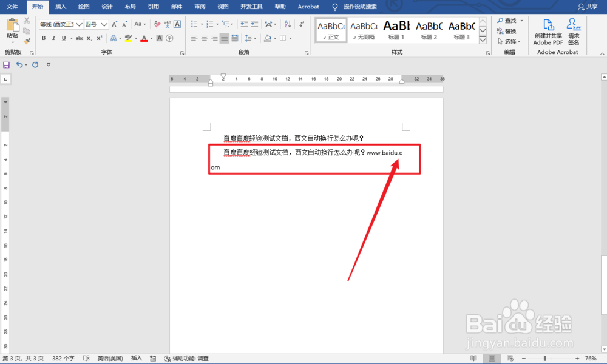607x364 pixels.
Task: Switch to the References ribbon tab
Action: click(154, 7)
